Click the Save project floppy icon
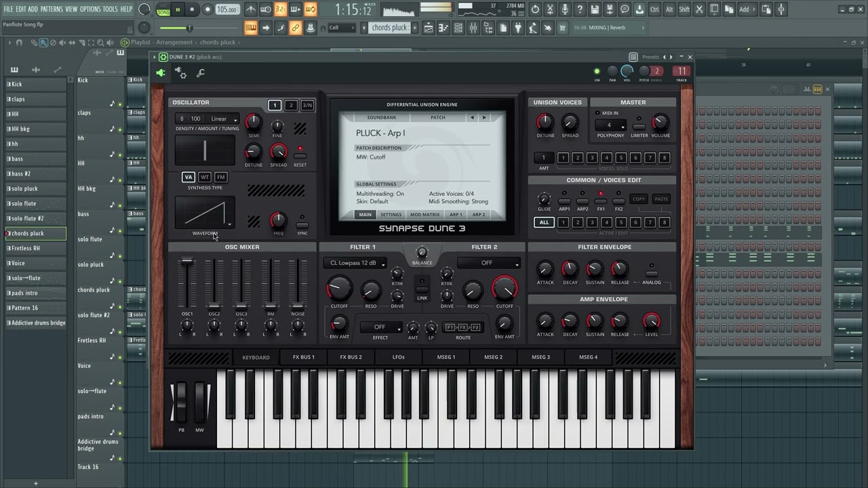The height and width of the screenshot is (488, 868). [x=594, y=9]
